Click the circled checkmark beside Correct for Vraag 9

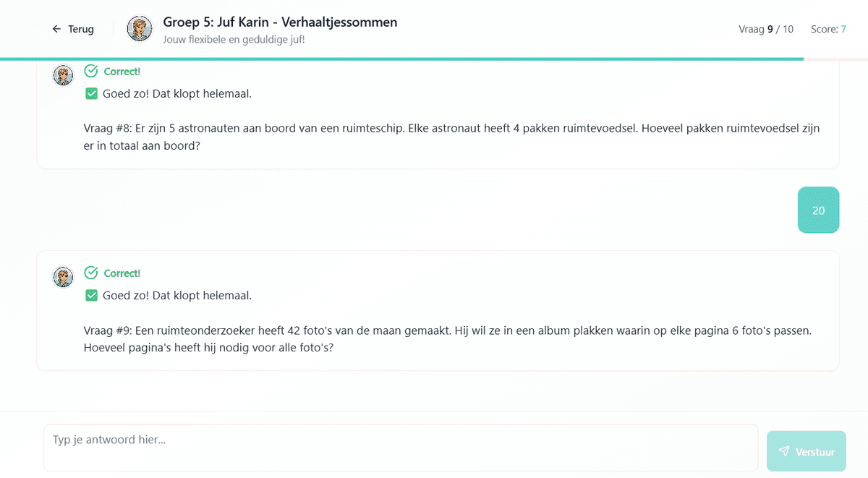point(91,273)
